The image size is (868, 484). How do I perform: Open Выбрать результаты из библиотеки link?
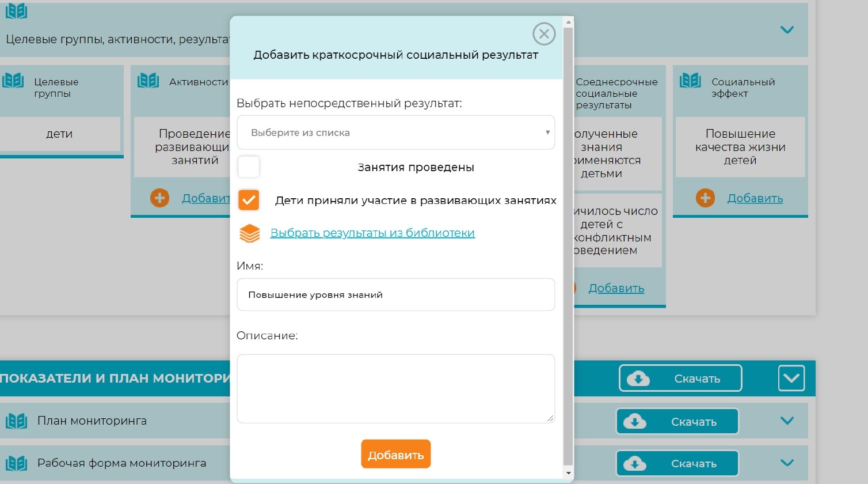(x=372, y=233)
